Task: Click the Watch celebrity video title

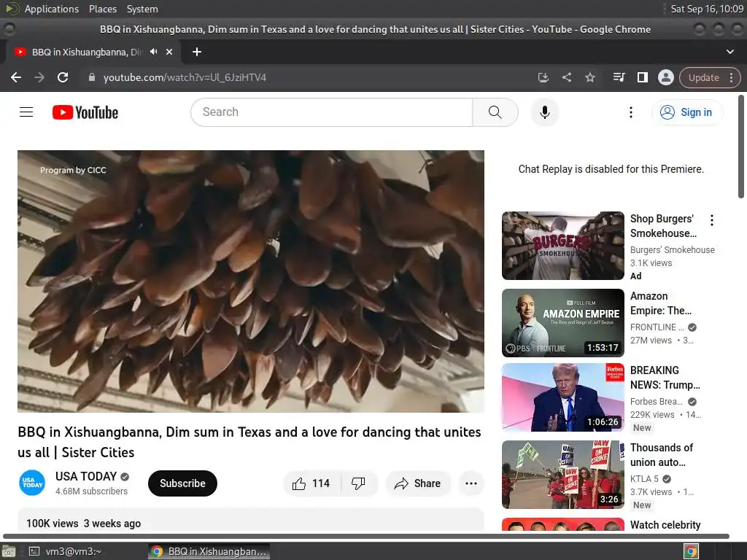Action: click(x=665, y=525)
